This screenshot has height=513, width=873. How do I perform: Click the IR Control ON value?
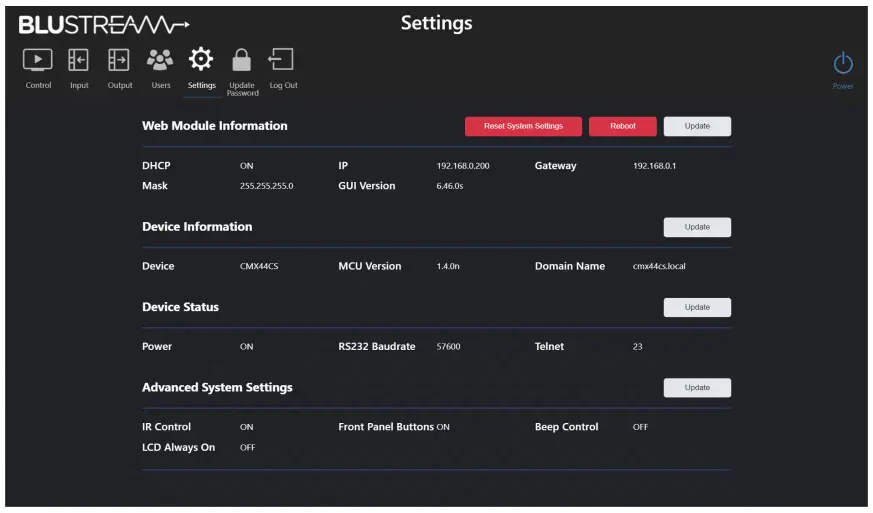246,427
